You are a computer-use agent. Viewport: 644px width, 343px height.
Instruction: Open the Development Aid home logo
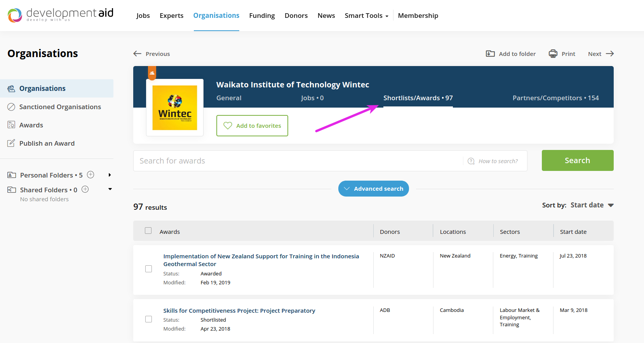[x=61, y=15]
